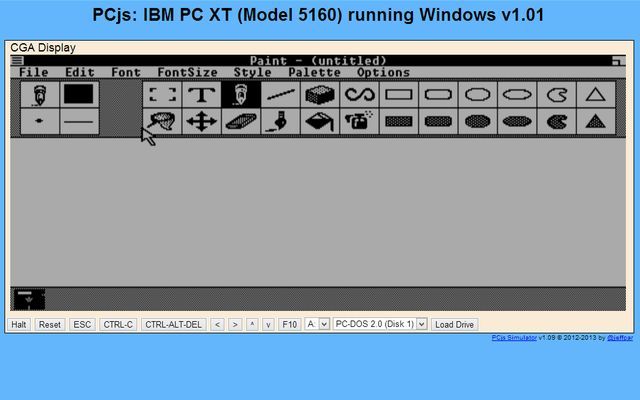
Task: Select the Text tool
Action: click(201, 94)
